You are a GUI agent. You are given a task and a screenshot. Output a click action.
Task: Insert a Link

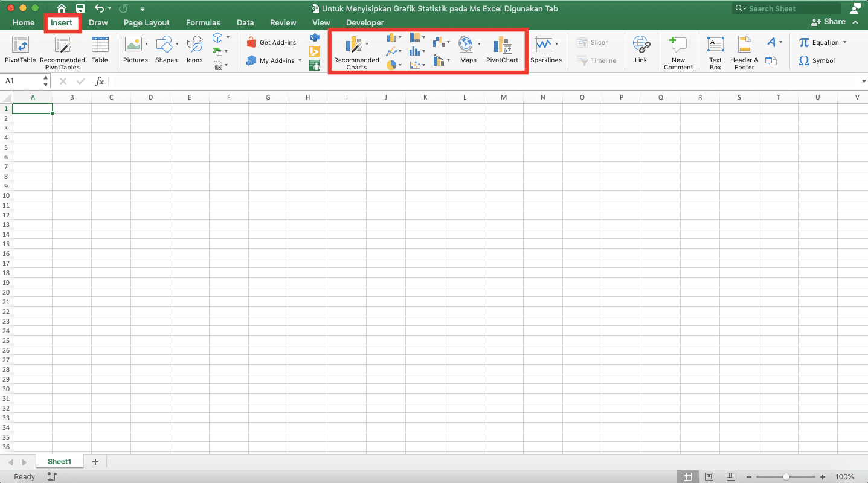[641, 50]
